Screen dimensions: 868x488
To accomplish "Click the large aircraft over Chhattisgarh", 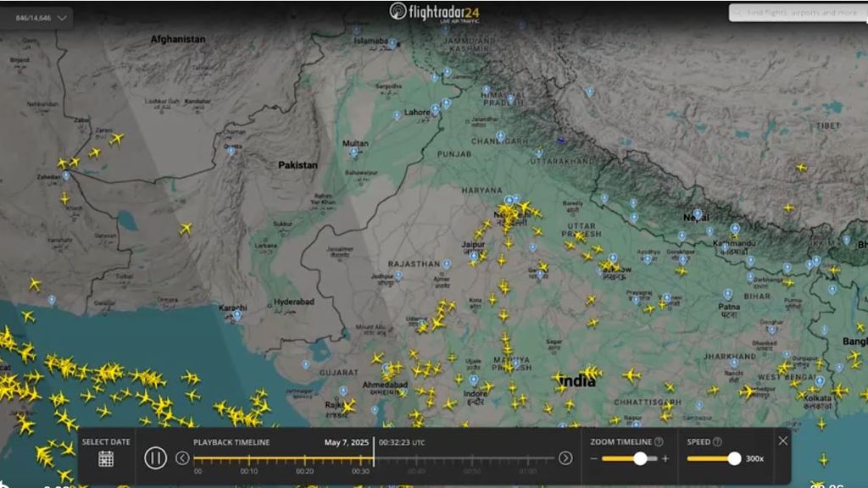I will pos(631,375).
